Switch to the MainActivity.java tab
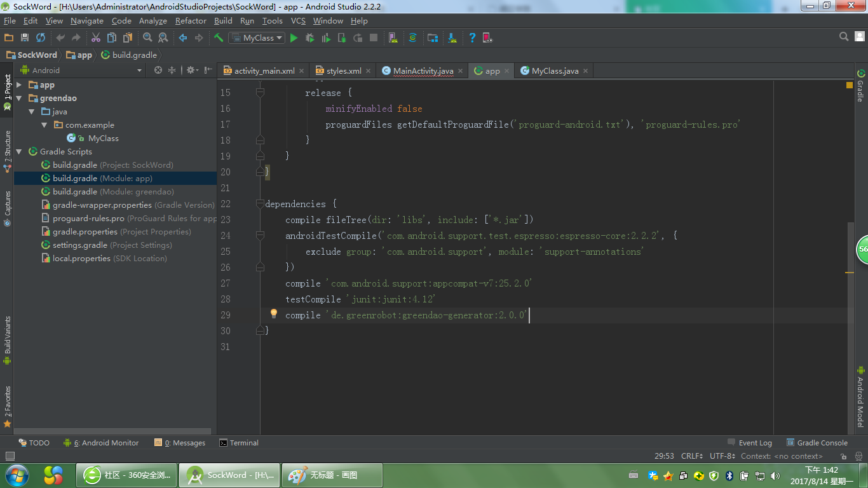Image resolution: width=868 pixels, height=488 pixels. pos(423,71)
